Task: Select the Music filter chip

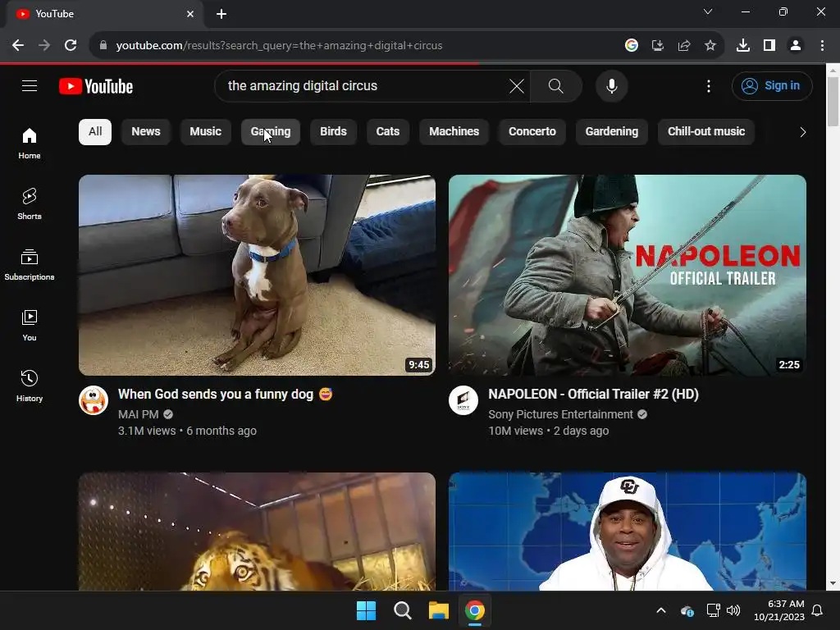Action: coord(205,132)
